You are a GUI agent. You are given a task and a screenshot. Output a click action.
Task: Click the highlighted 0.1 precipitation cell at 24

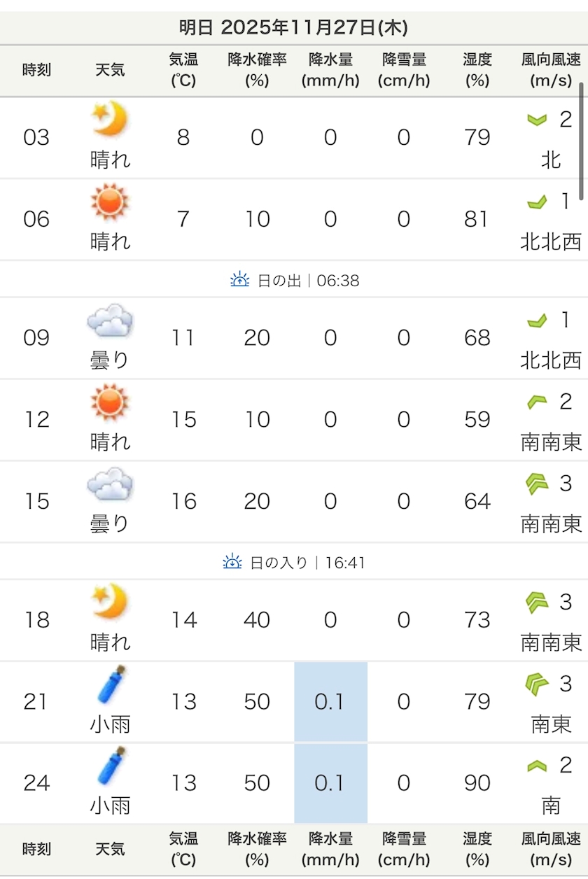coord(330,782)
